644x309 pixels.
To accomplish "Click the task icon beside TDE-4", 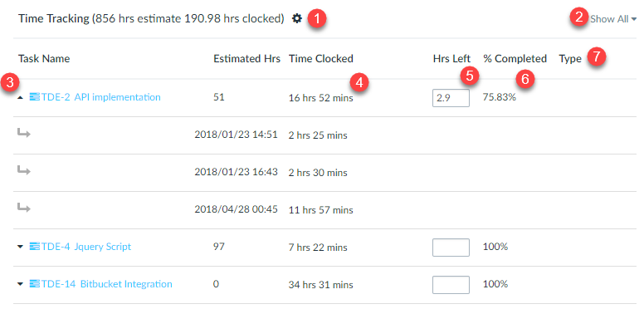I will click(x=35, y=247).
